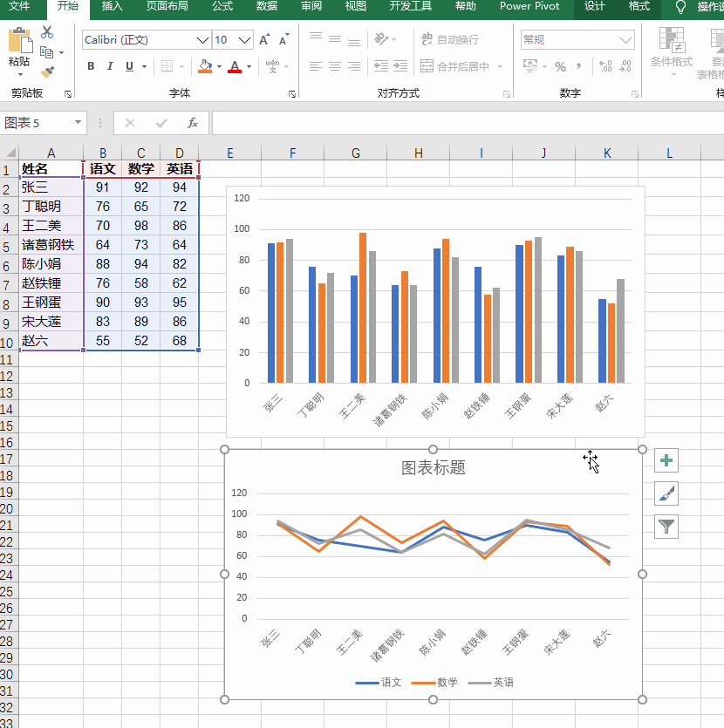This screenshot has width=724, height=728.
Task: Decrease font size with smaller A
Action: pos(283,40)
